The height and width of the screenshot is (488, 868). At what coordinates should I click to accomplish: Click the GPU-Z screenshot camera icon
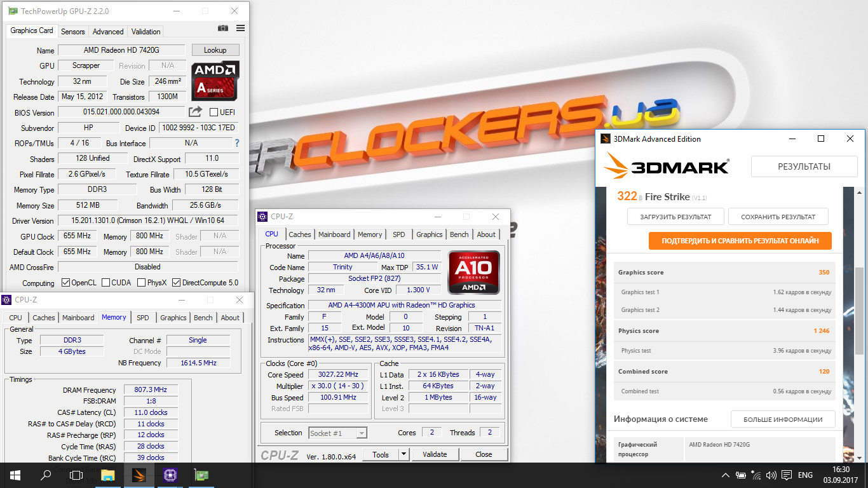click(223, 28)
